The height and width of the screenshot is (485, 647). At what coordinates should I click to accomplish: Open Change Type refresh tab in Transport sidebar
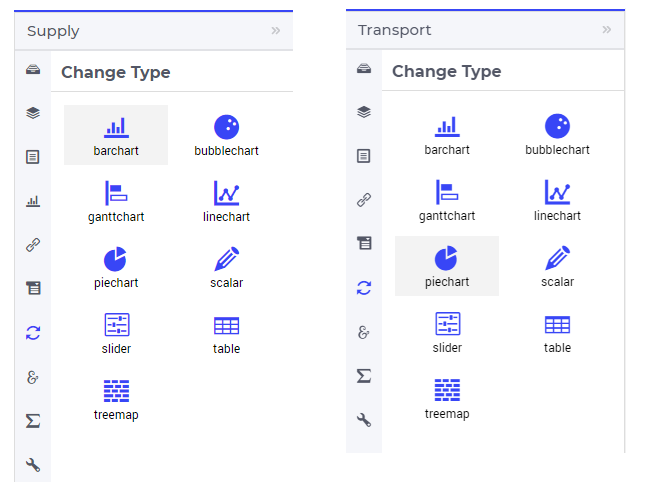[364, 288]
